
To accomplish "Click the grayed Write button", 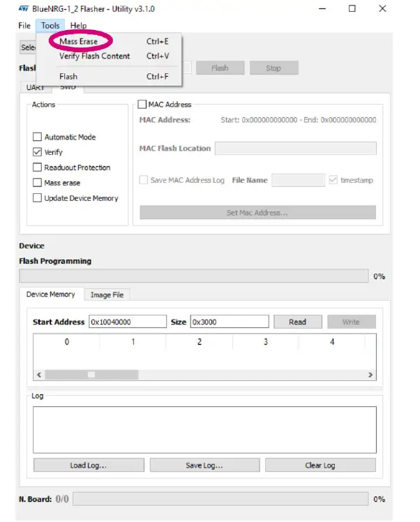I will click(352, 322).
